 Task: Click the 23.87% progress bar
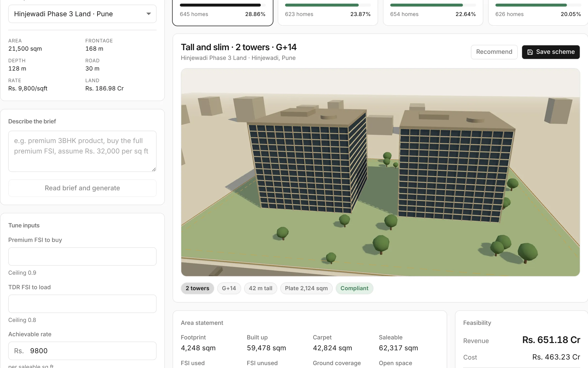pyautogui.click(x=328, y=5)
